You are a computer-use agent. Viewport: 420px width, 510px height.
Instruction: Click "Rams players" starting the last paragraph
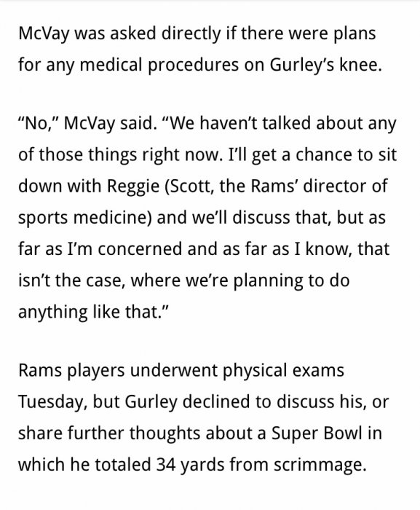point(71,371)
